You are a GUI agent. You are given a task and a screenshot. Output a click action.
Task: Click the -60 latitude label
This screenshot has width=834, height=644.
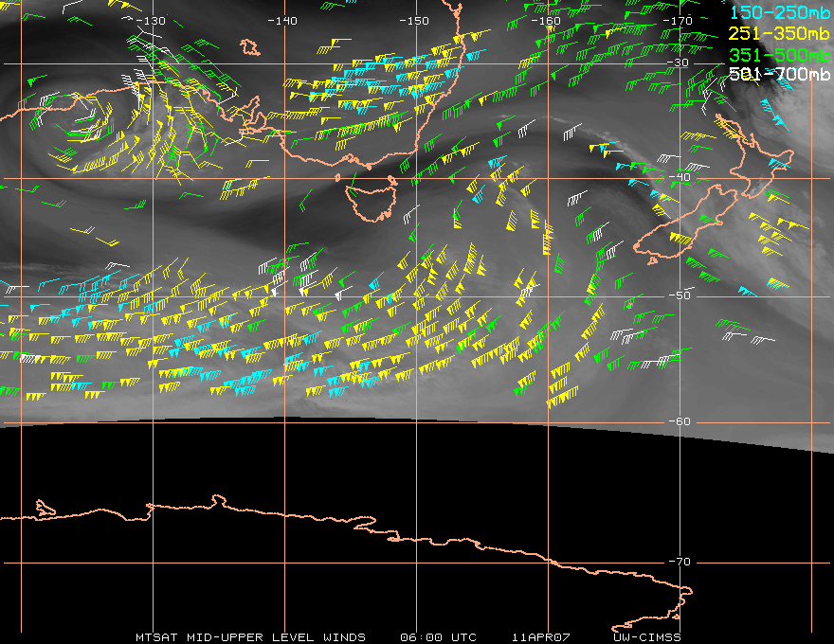coord(680,421)
